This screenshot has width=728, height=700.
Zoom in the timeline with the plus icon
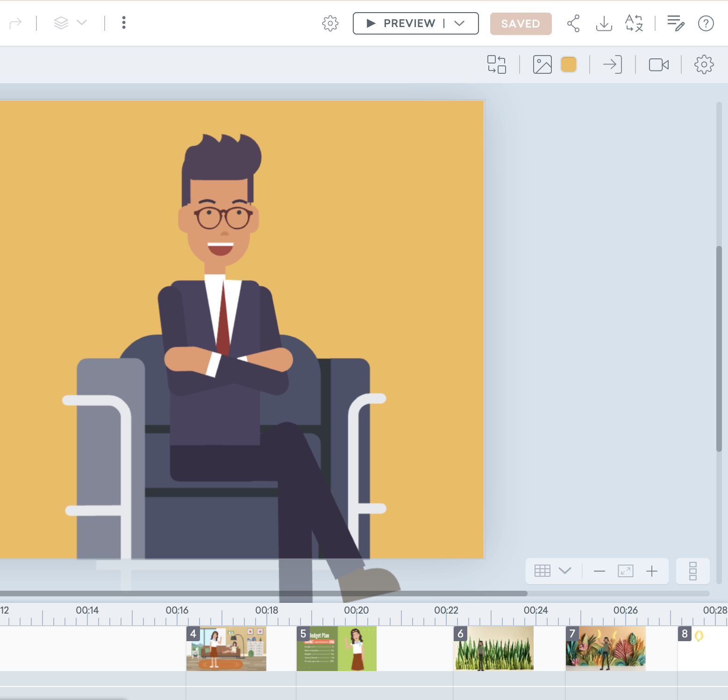tap(652, 571)
